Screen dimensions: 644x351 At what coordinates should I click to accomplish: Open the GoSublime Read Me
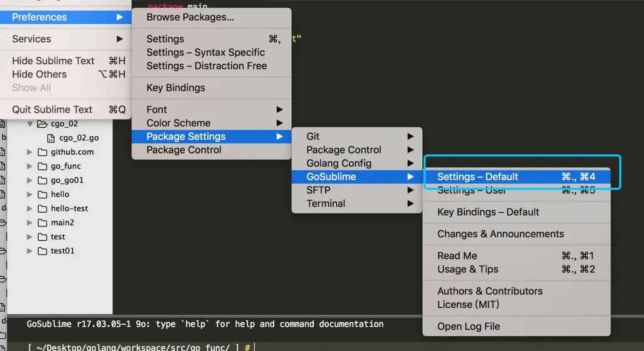point(517,256)
